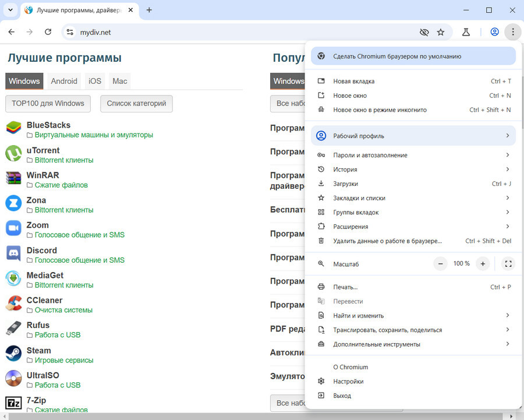The height and width of the screenshot is (420, 524).
Task: Select Удалить данные о работе в браузере
Action: point(413,241)
